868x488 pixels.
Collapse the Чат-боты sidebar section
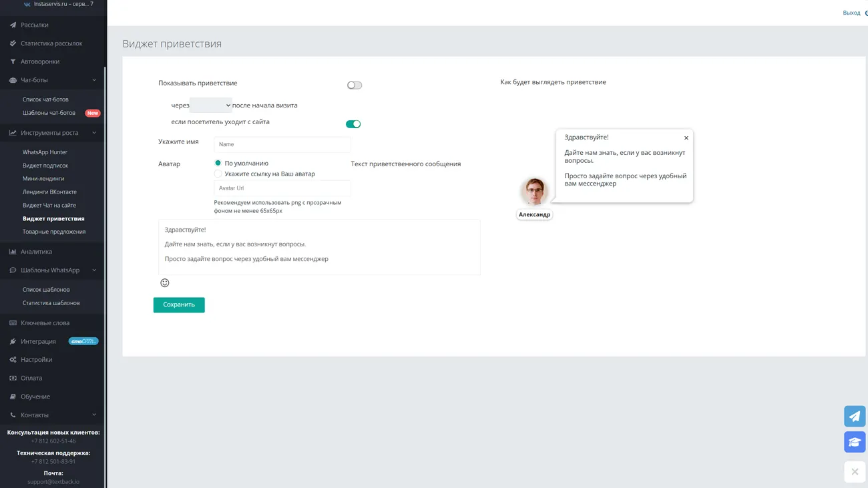[x=93, y=80]
